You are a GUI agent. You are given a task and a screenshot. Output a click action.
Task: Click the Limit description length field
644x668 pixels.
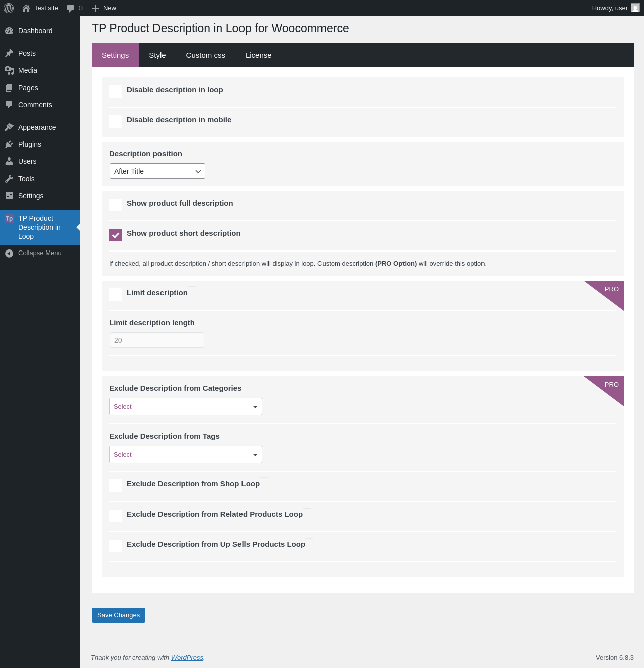[157, 340]
